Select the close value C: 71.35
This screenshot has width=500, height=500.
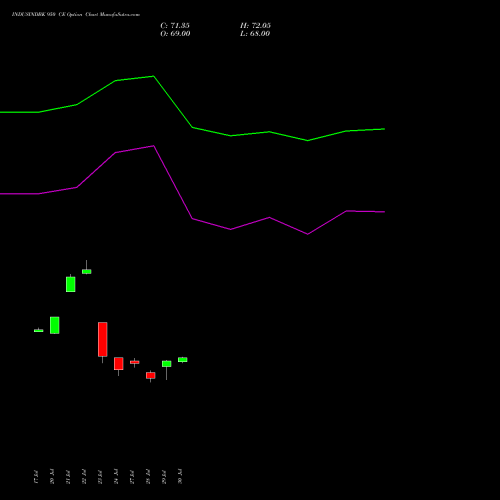[175, 25]
